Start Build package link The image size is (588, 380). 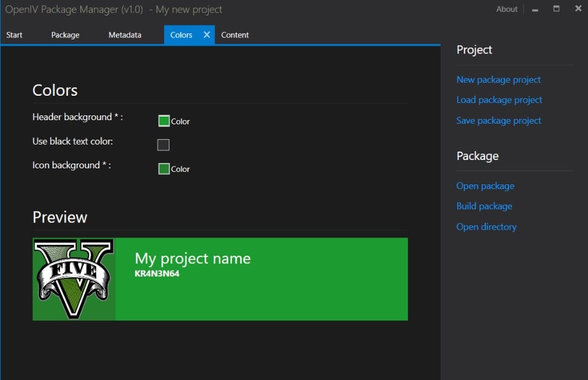(x=484, y=206)
